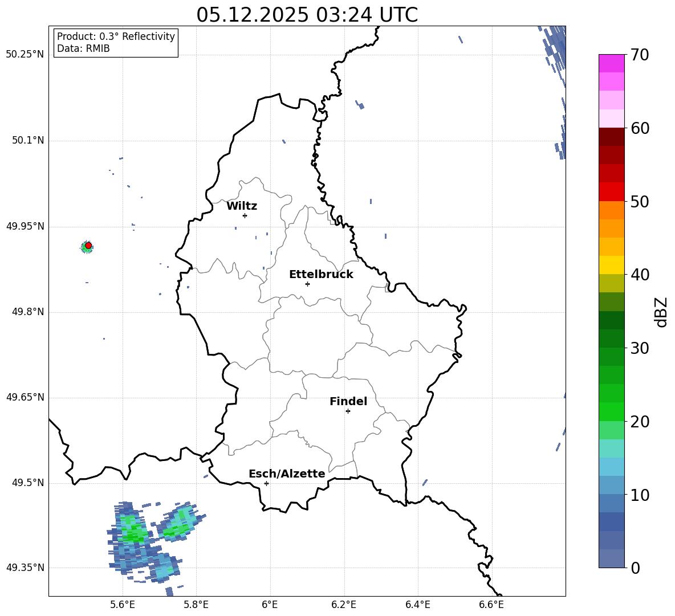Click the Data: RMIB label
Image resolution: width=675 pixels, height=616 pixels.
click(x=83, y=48)
